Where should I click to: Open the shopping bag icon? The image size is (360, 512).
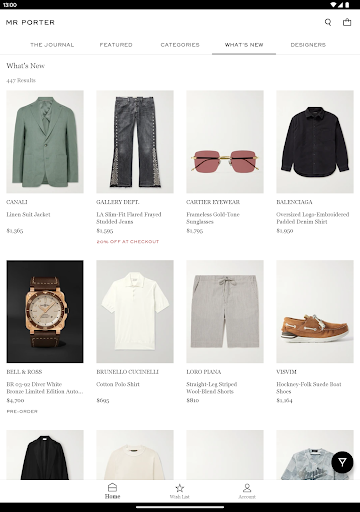point(347,22)
